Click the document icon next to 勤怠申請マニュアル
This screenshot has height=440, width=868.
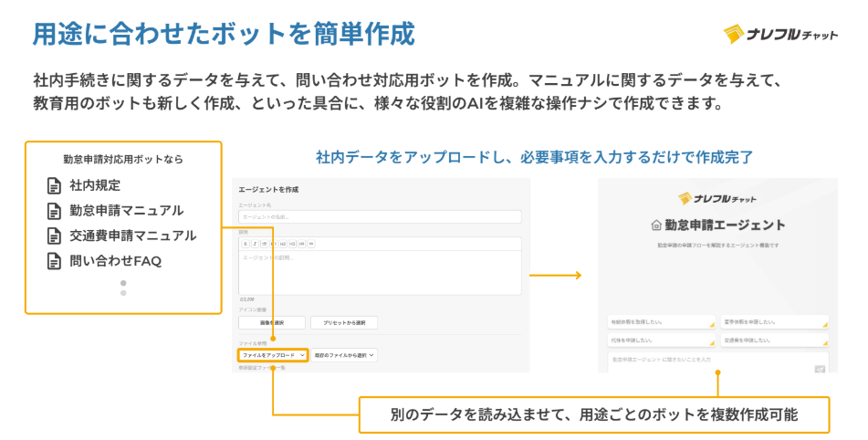tap(54, 211)
